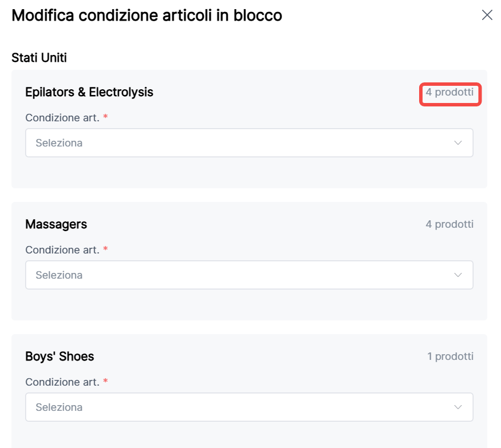Close the Modifica condizione articoli dialog
The height and width of the screenshot is (448, 501).
tap(487, 15)
